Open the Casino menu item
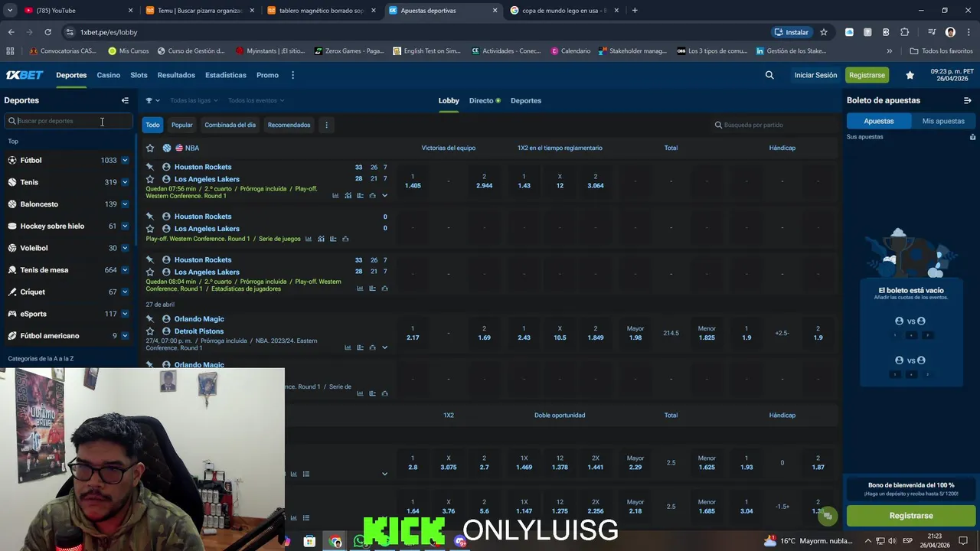 point(108,75)
